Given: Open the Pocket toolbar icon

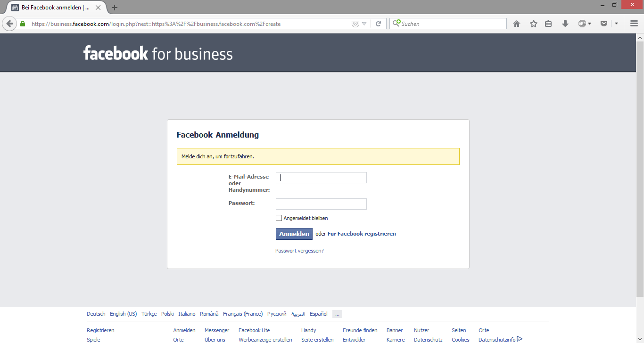Looking at the screenshot, I should 604,24.
